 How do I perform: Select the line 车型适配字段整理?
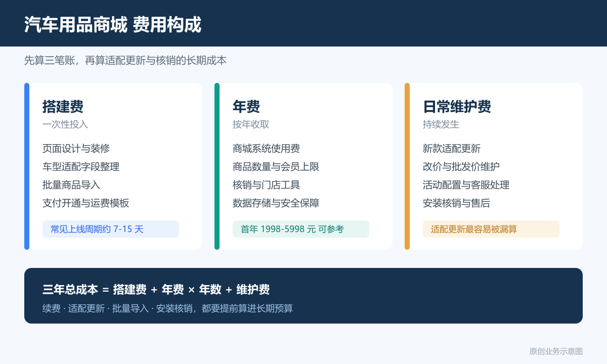coord(81,167)
